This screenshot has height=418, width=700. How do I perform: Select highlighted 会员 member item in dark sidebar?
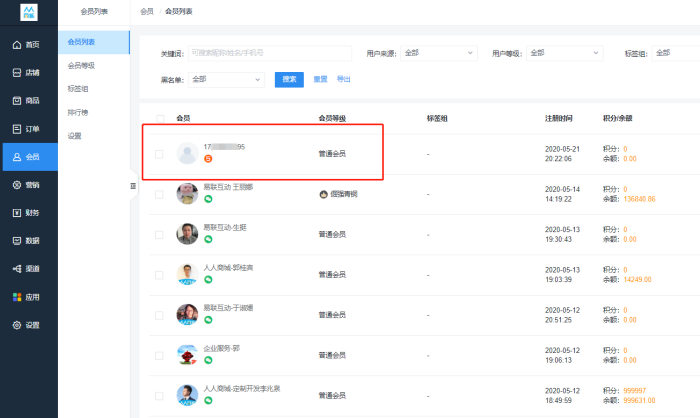29,157
